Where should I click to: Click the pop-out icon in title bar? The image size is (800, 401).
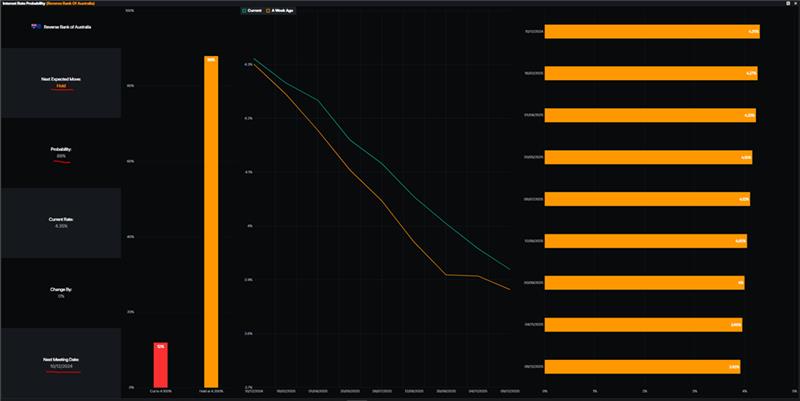pyautogui.click(x=788, y=3)
